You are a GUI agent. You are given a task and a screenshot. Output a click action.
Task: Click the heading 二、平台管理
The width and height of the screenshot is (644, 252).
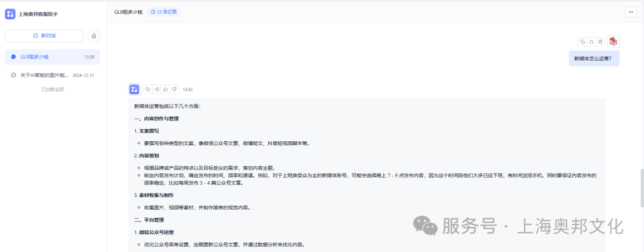point(149,220)
